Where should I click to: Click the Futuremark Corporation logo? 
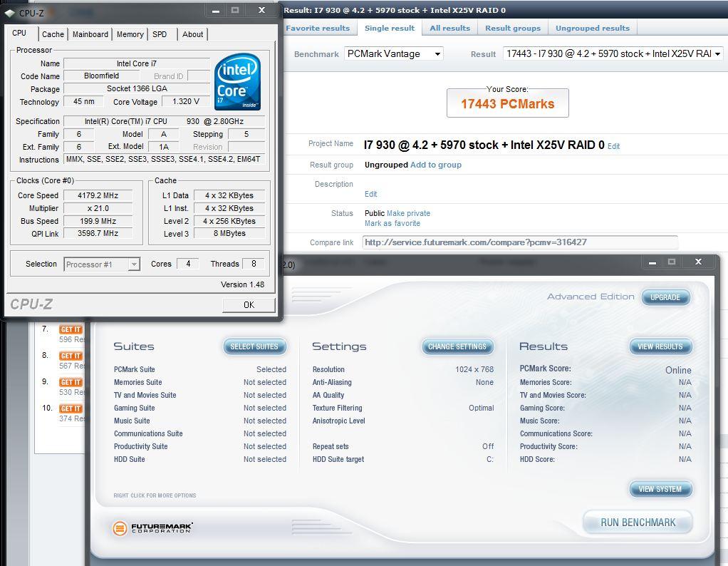[x=152, y=528]
